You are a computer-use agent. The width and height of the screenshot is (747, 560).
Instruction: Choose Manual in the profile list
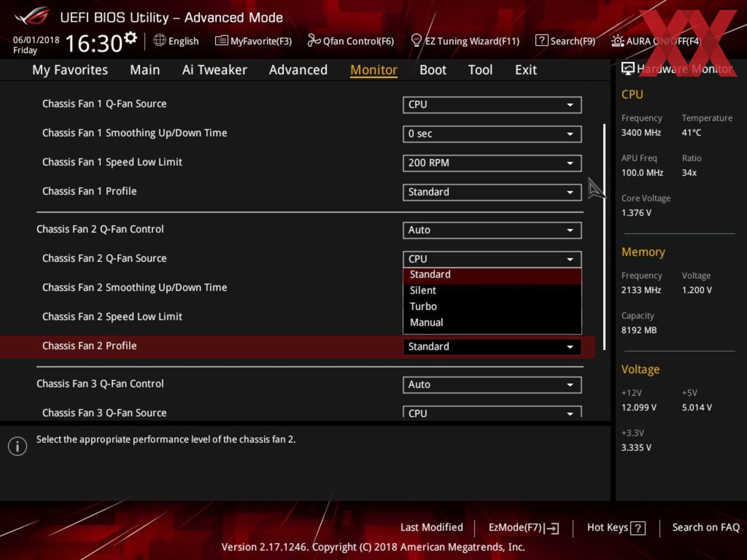[x=492, y=322]
